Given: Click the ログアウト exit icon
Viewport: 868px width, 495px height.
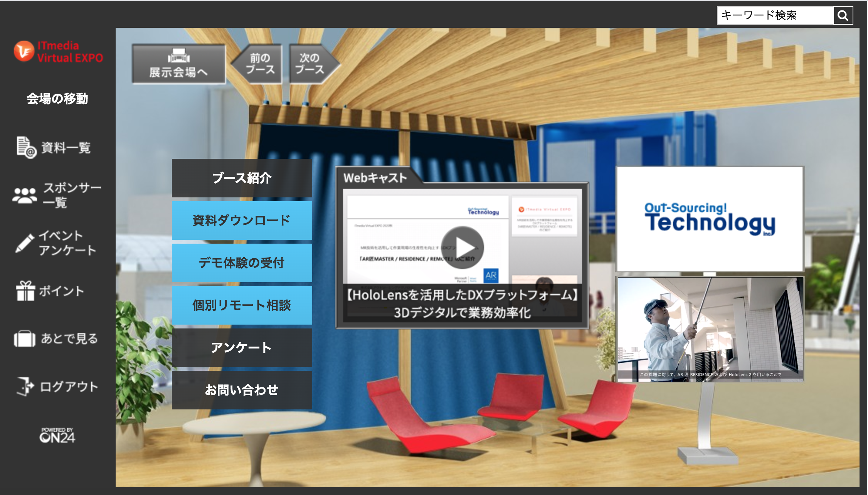Looking at the screenshot, I should click(25, 386).
